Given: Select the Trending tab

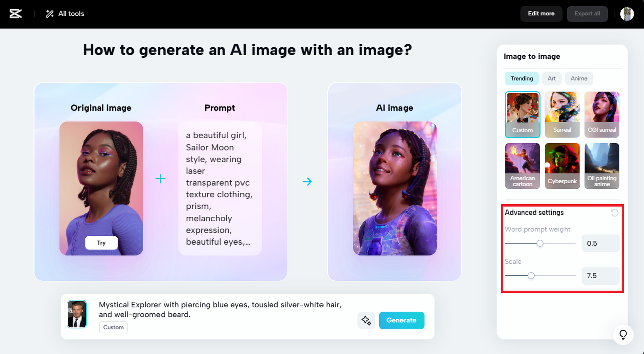Looking at the screenshot, I should tap(522, 78).
